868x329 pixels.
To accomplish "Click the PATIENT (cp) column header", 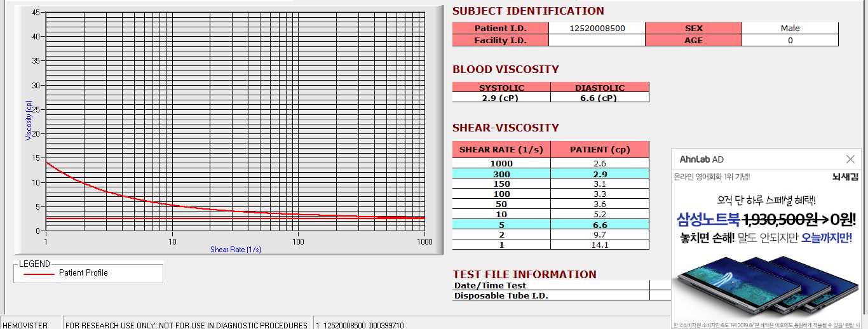I will 600,150.
